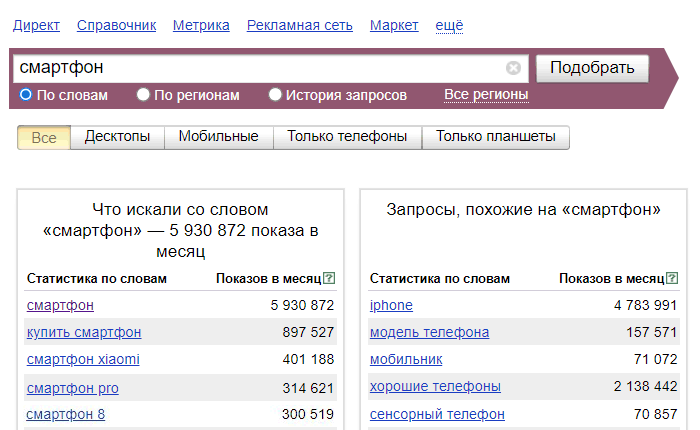Click the impressions value '70 857'
Image resolution: width=700 pixels, height=430 pixels.
(x=656, y=414)
